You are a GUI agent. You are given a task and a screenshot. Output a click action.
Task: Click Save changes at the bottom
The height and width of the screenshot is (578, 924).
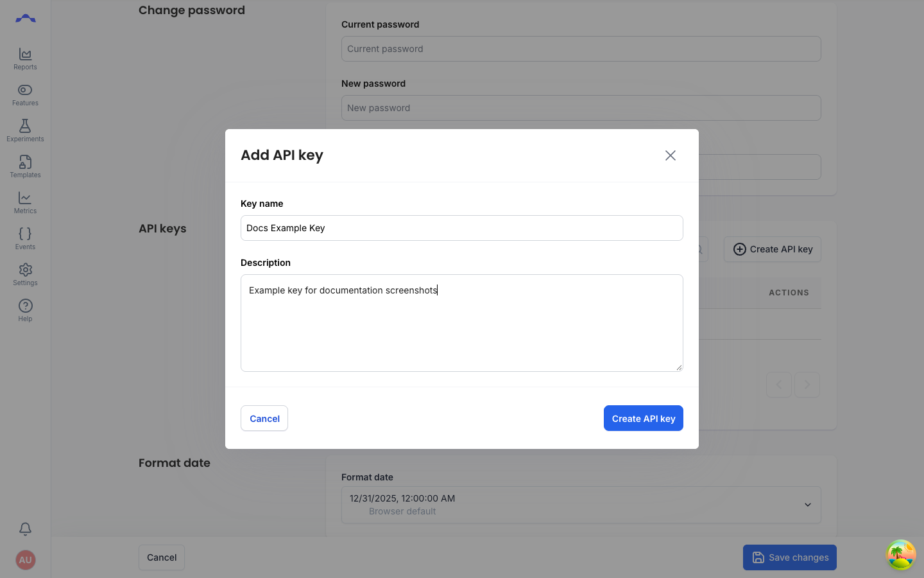point(790,557)
